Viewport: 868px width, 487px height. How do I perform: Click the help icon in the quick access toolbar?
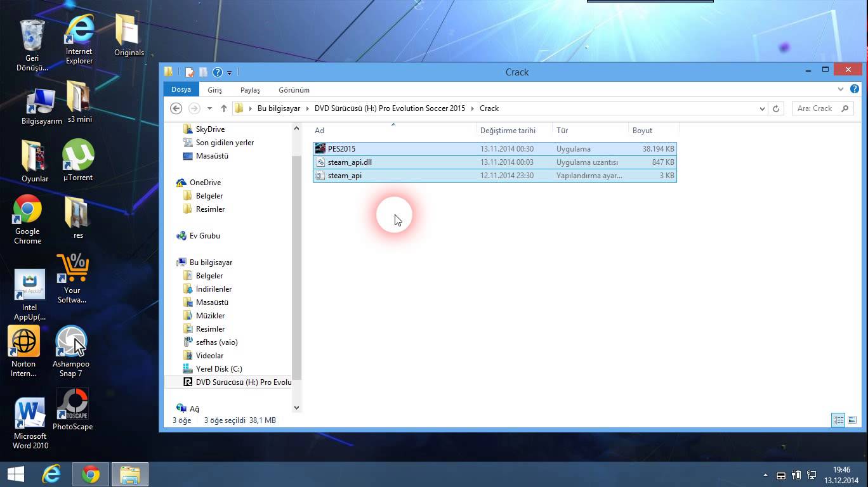[x=218, y=72]
